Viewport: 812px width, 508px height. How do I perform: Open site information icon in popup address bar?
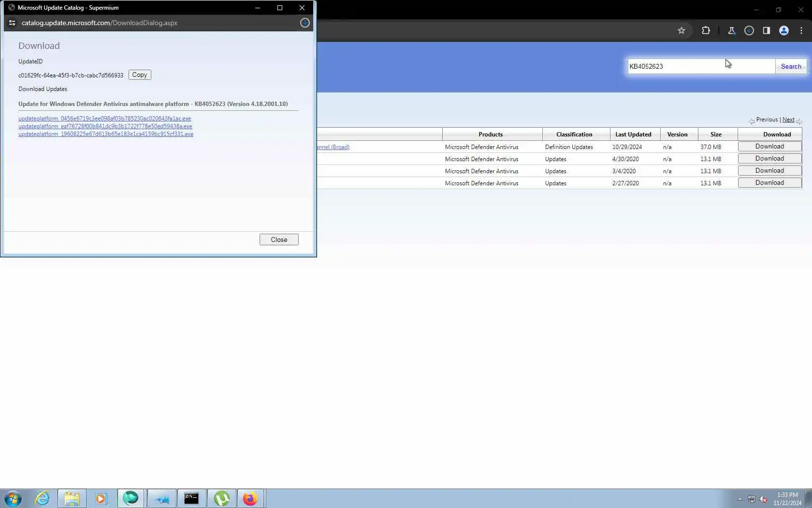click(12, 23)
